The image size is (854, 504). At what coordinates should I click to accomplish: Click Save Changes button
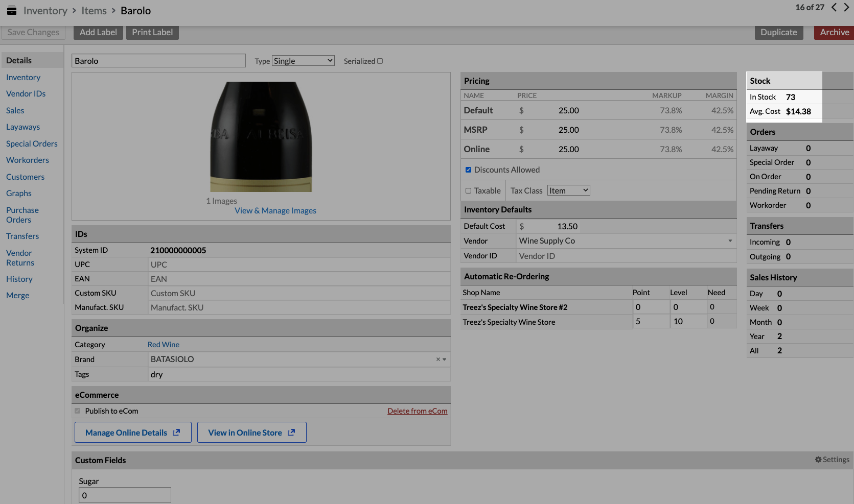pyautogui.click(x=33, y=32)
